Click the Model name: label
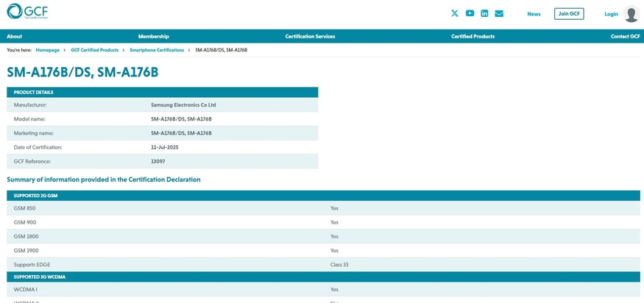 (29, 119)
